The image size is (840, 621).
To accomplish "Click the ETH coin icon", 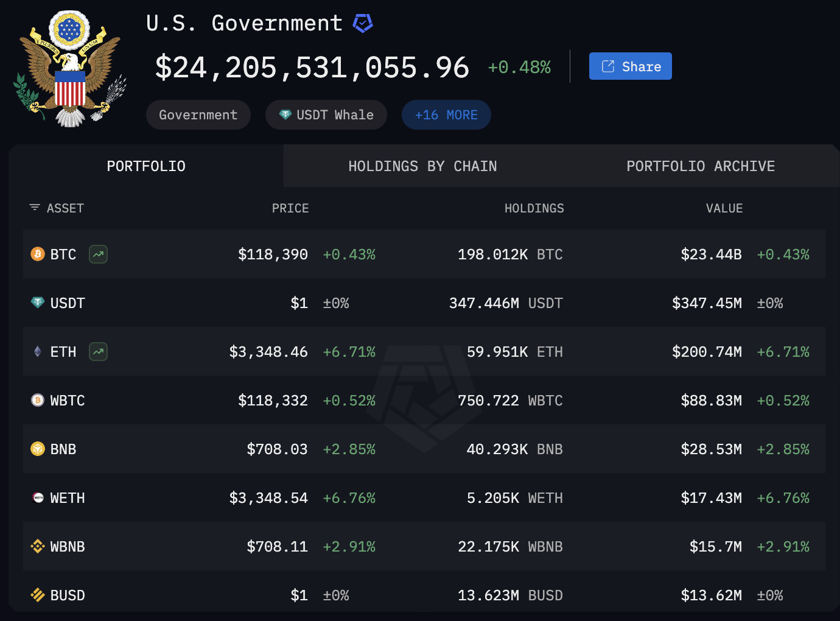I will coord(38,351).
